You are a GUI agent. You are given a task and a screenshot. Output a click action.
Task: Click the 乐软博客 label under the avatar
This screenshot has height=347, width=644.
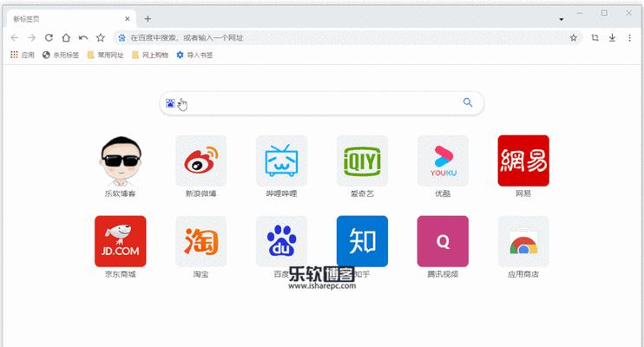[x=120, y=193]
